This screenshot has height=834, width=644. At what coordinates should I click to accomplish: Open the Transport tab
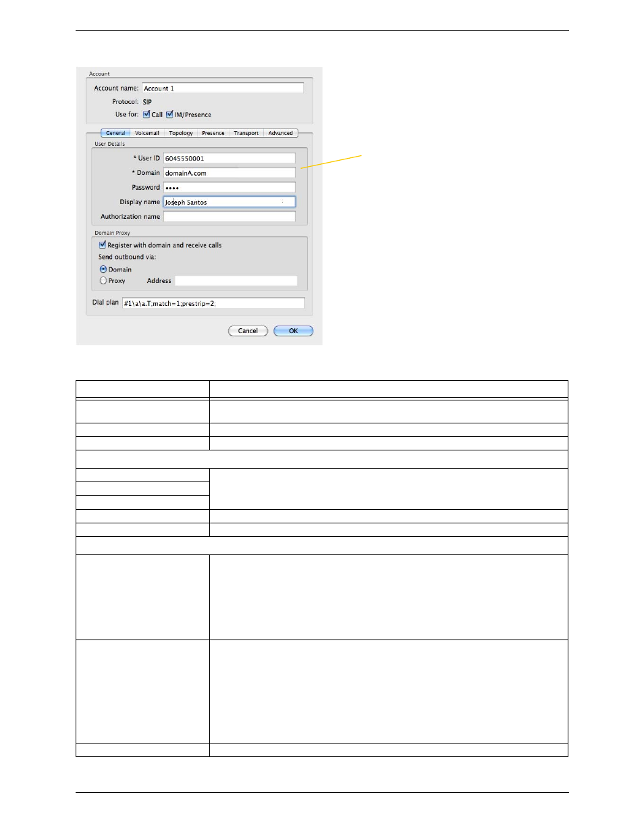tap(246, 133)
